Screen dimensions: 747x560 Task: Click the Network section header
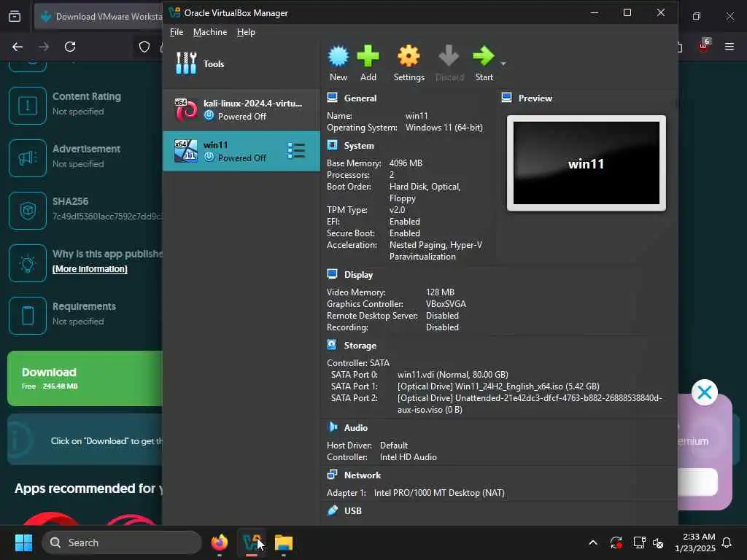[363, 475]
